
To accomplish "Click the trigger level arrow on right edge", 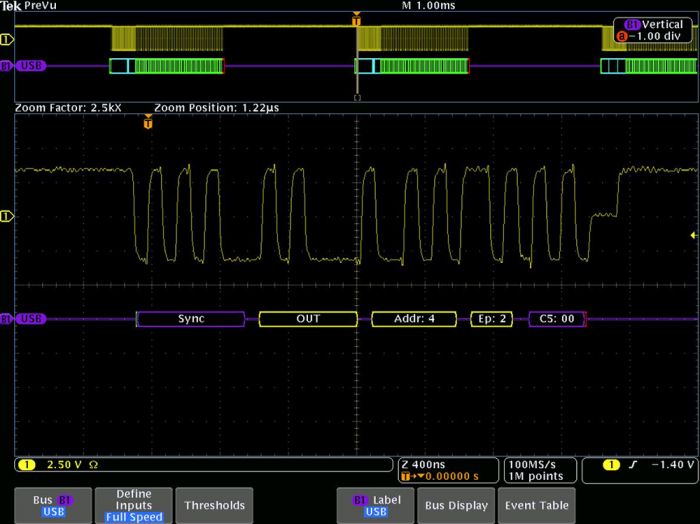I will click(x=693, y=235).
